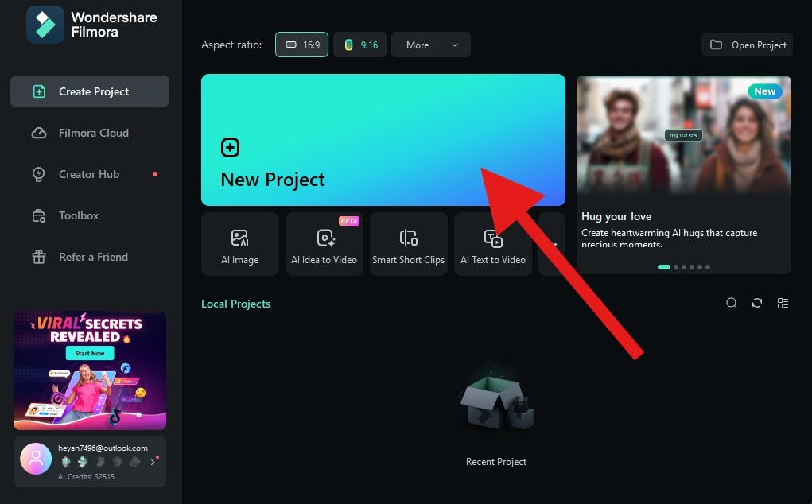Click Start Now on Viral Secrets banner

pos(90,353)
